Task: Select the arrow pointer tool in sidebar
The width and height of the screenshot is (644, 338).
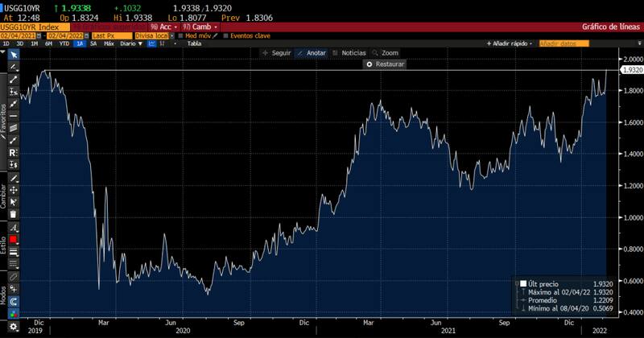Action: (x=13, y=55)
